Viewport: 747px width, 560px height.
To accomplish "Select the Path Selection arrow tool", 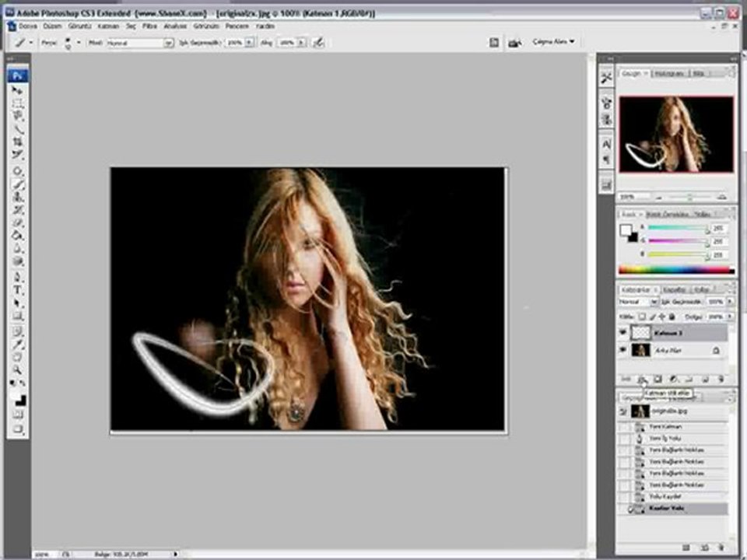I will pyautogui.click(x=17, y=303).
